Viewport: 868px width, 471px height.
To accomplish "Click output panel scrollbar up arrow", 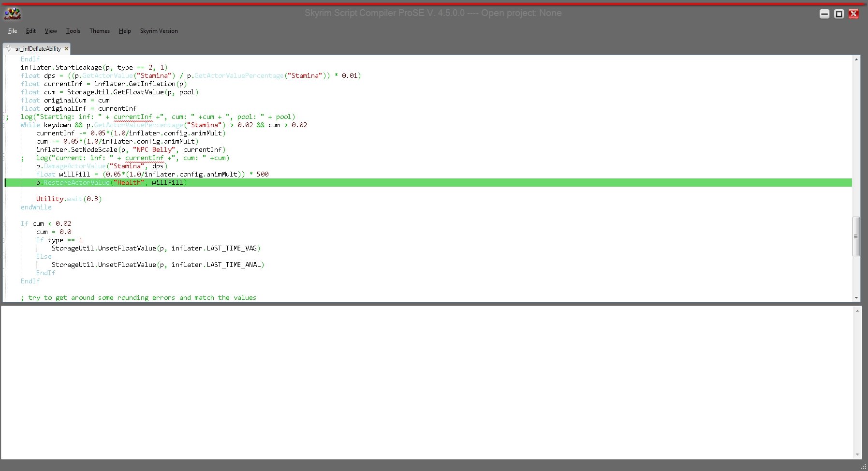I will tap(857, 310).
